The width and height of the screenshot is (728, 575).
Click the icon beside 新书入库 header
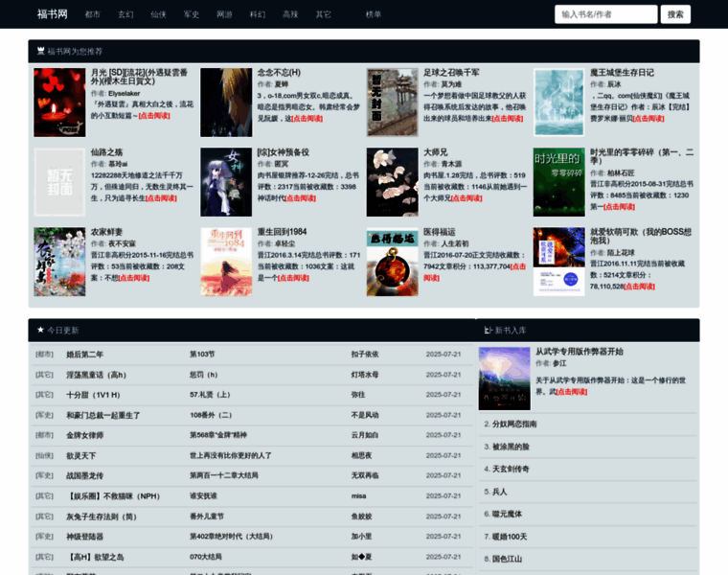tap(488, 331)
